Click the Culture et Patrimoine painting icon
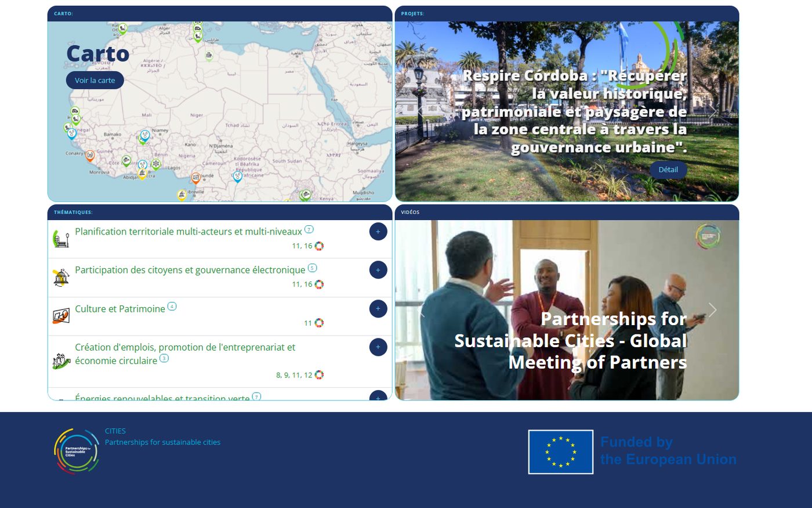Screen dimensions: 812x508 pyautogui.click(x=61, y=316)
